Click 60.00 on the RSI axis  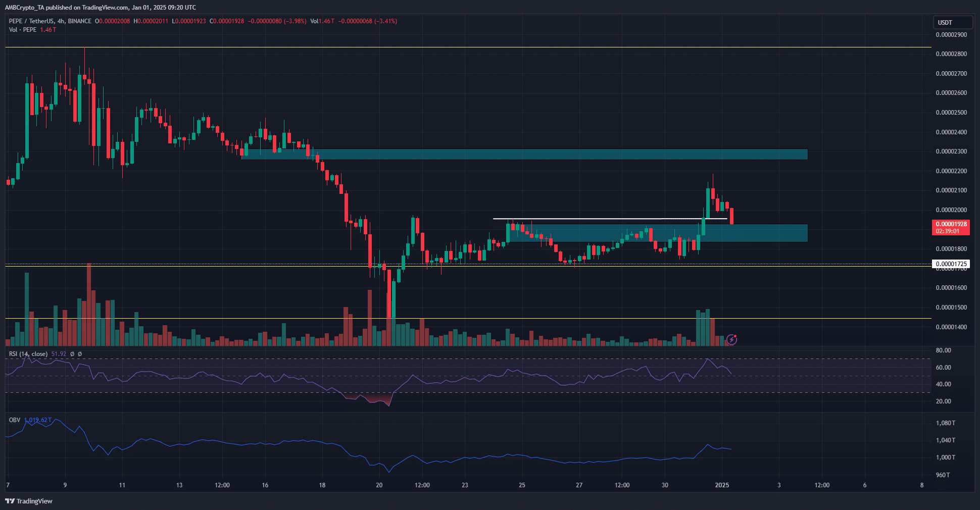(943, 368)
